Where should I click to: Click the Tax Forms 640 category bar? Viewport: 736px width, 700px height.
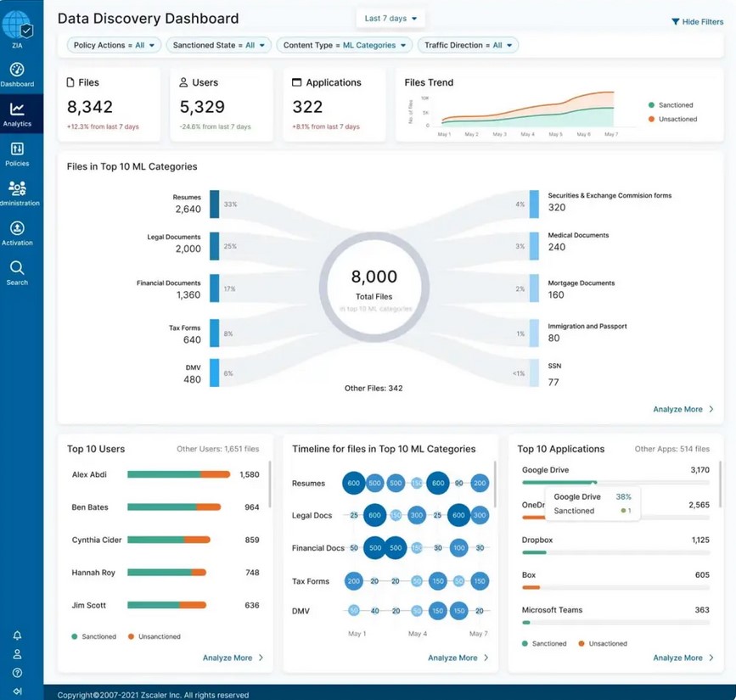coord(215,333)
